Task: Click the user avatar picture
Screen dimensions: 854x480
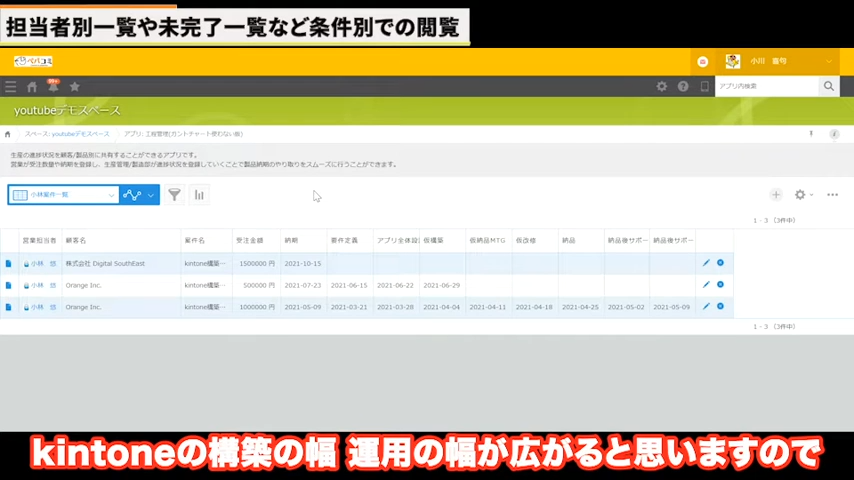Action: click(733, 61)
